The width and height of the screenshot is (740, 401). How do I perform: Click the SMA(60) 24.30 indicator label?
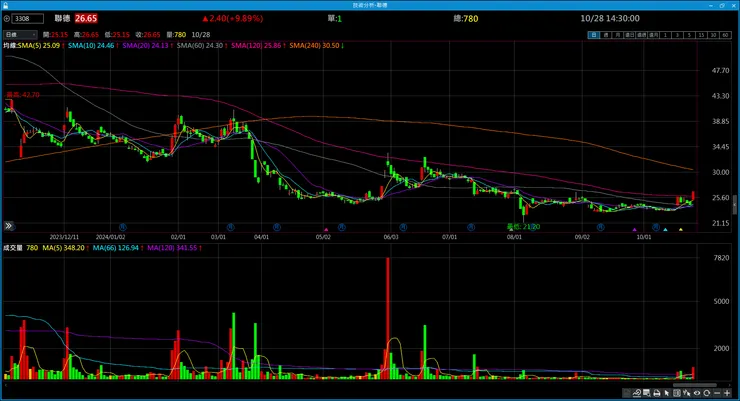click(202, 46)
